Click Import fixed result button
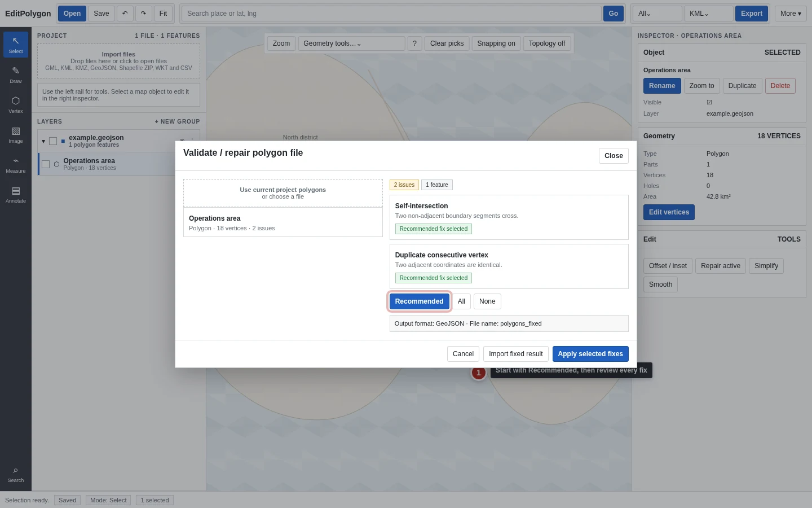 click(516, 354)
